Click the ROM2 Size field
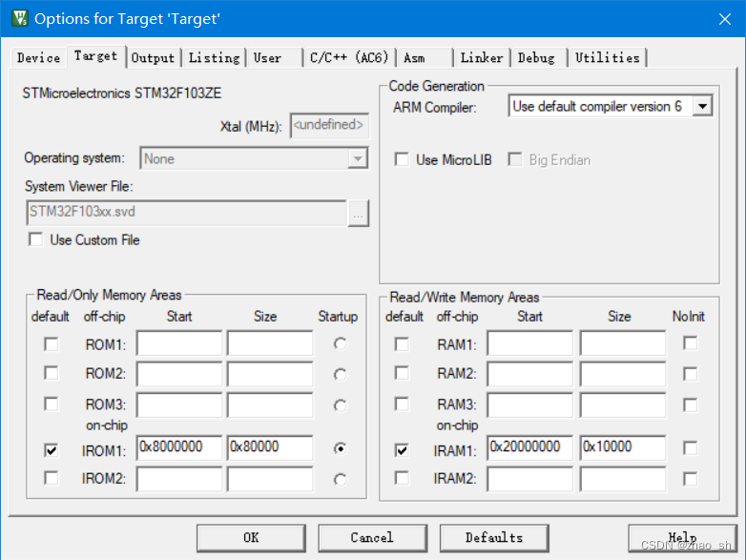The image size is (746, 560). tap(270, 373)
